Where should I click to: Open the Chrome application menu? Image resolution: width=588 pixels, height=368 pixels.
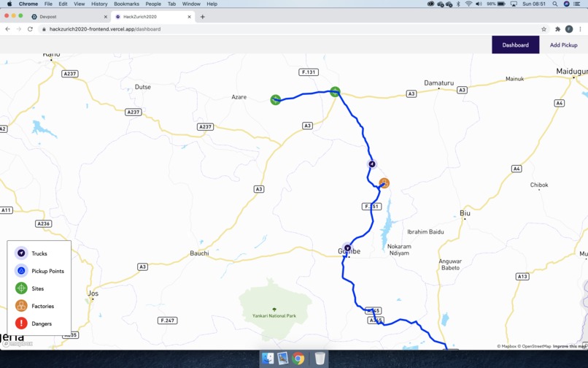(28, 4)
